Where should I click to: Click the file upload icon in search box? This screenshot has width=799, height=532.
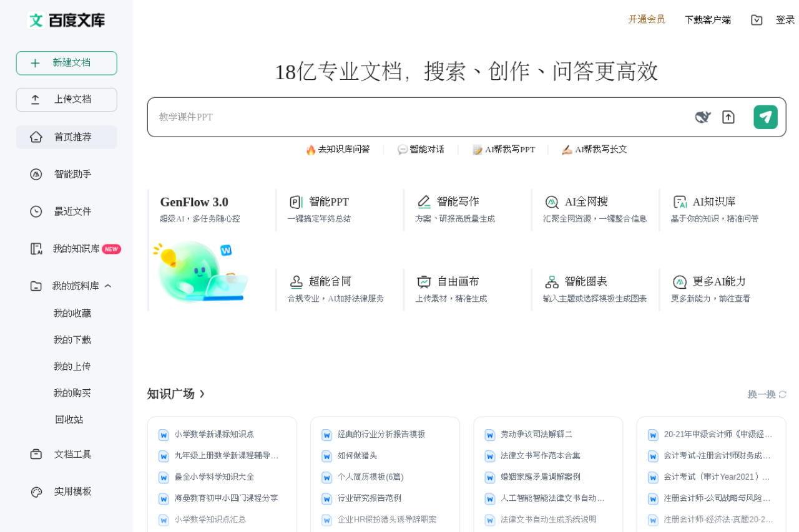(728, 117)
